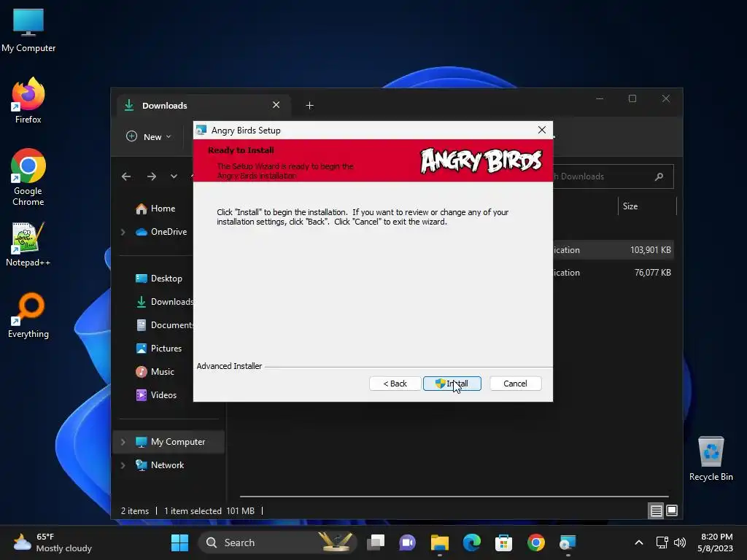Expand the OneDrive tree node
The height and width of the screenshot is (560, 747).
123,232
